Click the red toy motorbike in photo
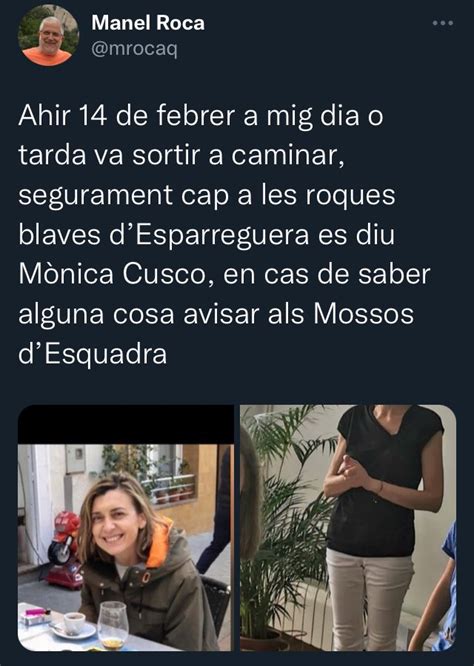474x666 pixels. click(65, 550)
